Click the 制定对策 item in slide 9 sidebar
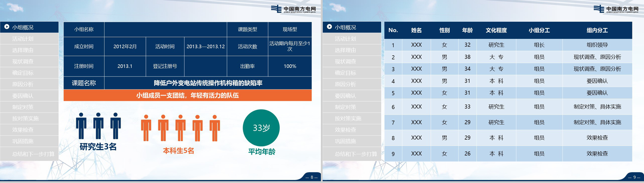644x183 pixels. [x=345, y=107]
